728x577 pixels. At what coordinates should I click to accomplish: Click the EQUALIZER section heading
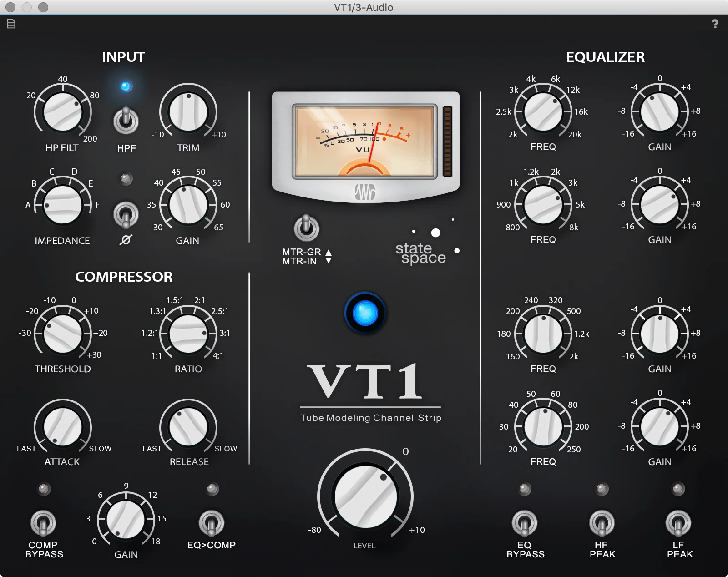605,57
